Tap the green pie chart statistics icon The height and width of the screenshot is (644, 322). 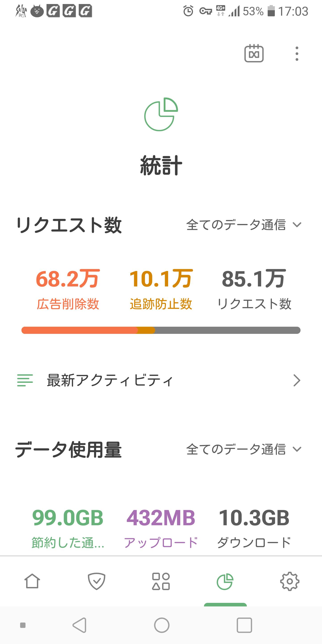[x=161, y=114]
